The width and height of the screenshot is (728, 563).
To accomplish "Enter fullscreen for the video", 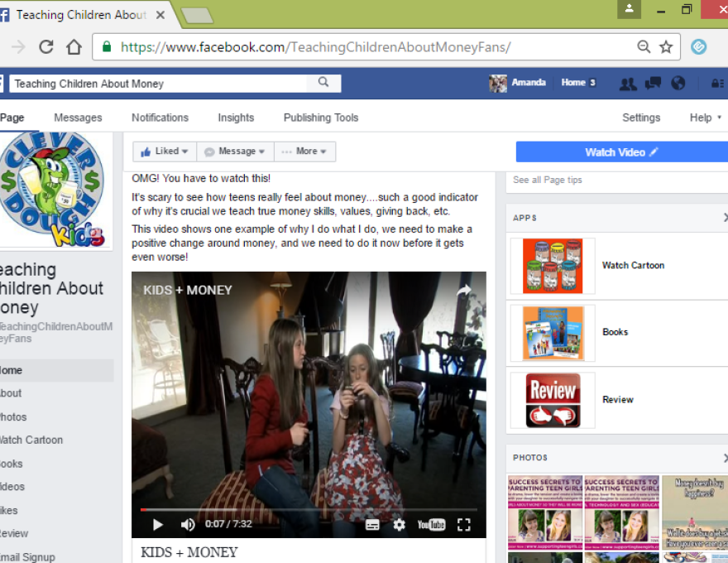I will 464,525.
